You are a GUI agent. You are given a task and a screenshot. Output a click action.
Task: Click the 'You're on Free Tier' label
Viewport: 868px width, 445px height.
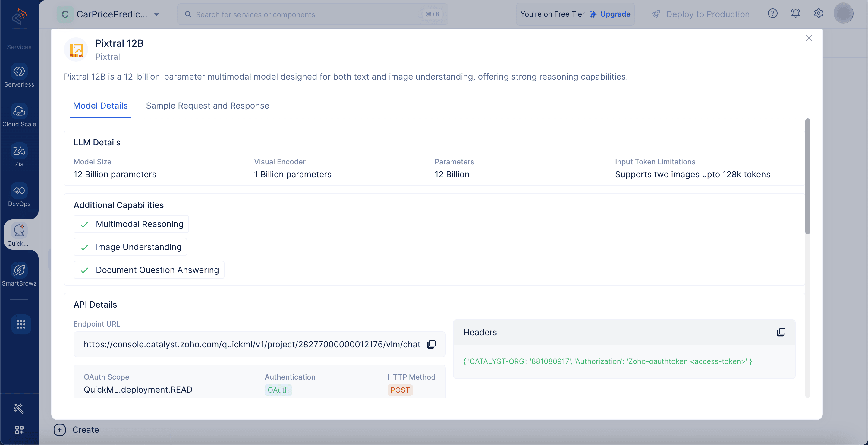point(553,14)
